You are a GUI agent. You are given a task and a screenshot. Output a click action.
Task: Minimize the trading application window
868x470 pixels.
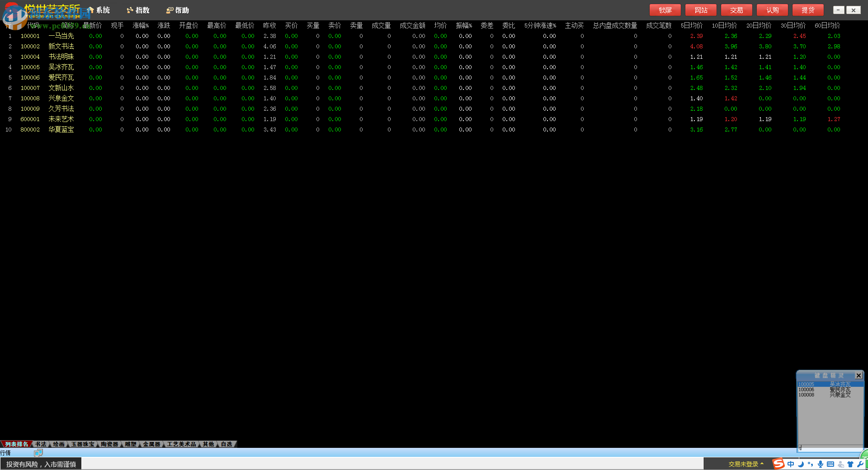pyautogui.click(x=838, y=10)
